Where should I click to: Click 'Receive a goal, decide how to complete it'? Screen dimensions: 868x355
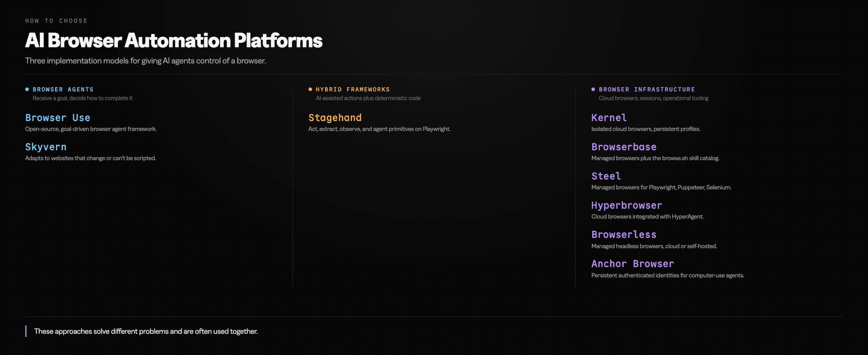pyautogui.click(x=82, y=98)
